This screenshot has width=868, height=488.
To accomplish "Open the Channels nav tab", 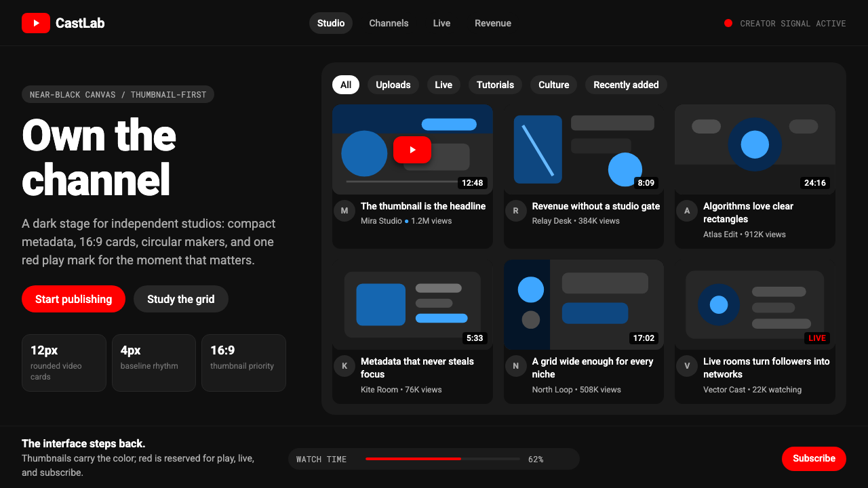I will coord(389,23).
